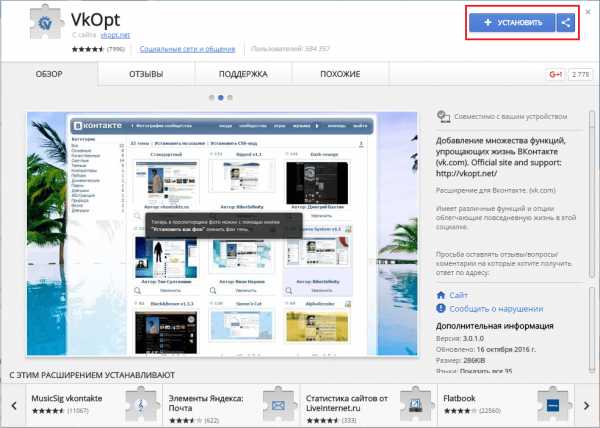Image resolution: width=600 pixels, height=428 pixels.
Task: Click the home icon beside Сайт
Action: click(x=441, y=295)
